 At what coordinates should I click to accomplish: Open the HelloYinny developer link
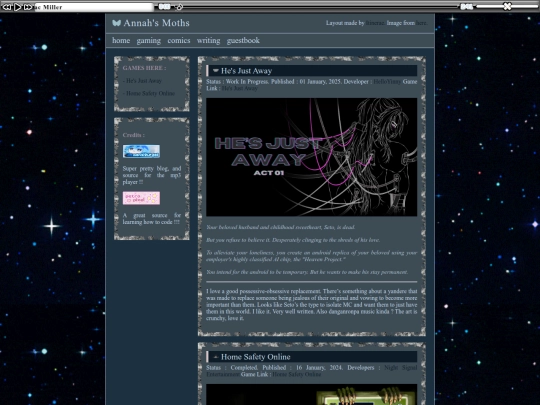387,82
